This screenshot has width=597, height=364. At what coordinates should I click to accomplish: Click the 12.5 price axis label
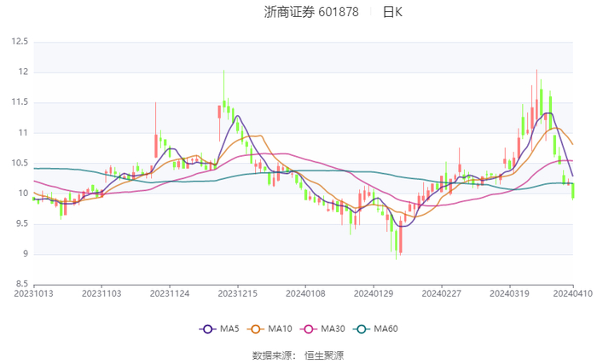click(19, 42)
